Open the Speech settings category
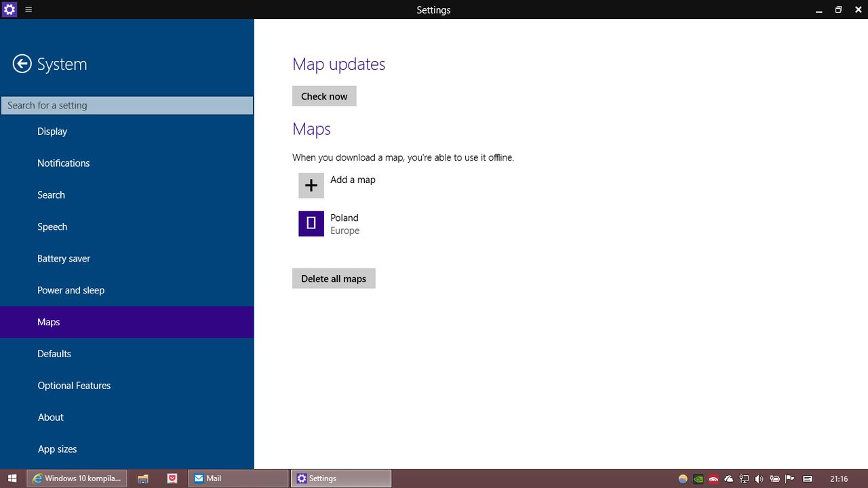Screen dimensions: 868x488 pos(127,227)
